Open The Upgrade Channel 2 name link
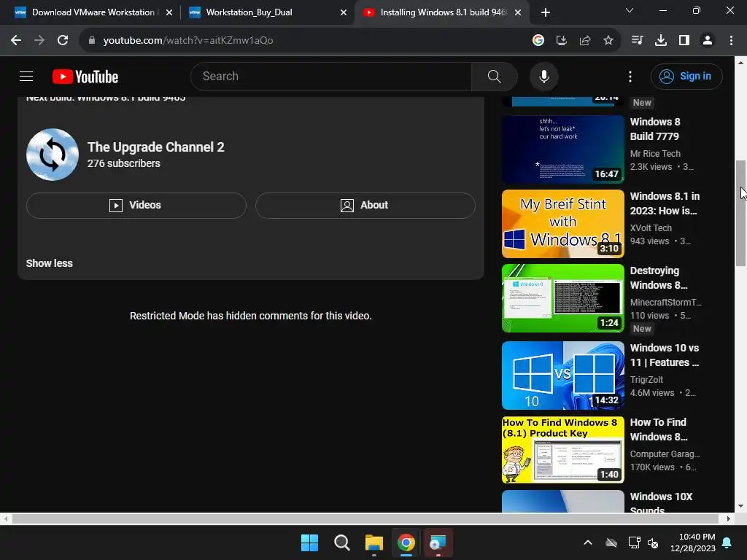The height and width of the screenshot is (560, 747). point(156,147)
